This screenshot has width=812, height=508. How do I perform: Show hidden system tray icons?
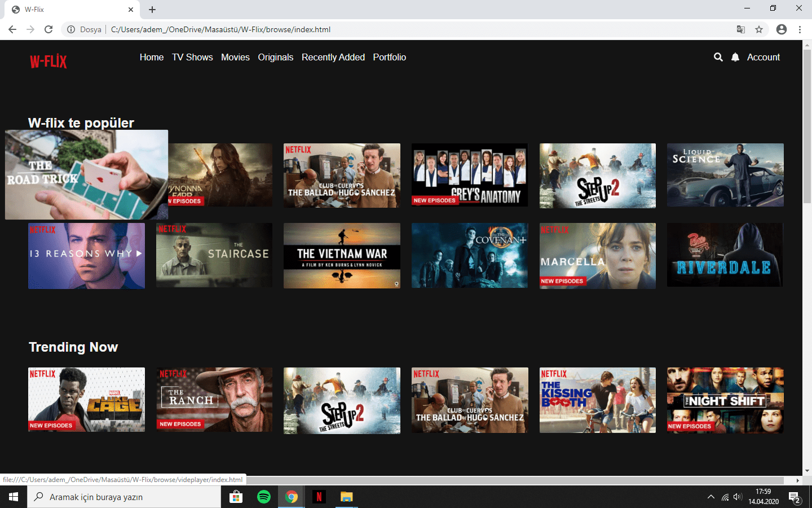(x=710, y=497)
